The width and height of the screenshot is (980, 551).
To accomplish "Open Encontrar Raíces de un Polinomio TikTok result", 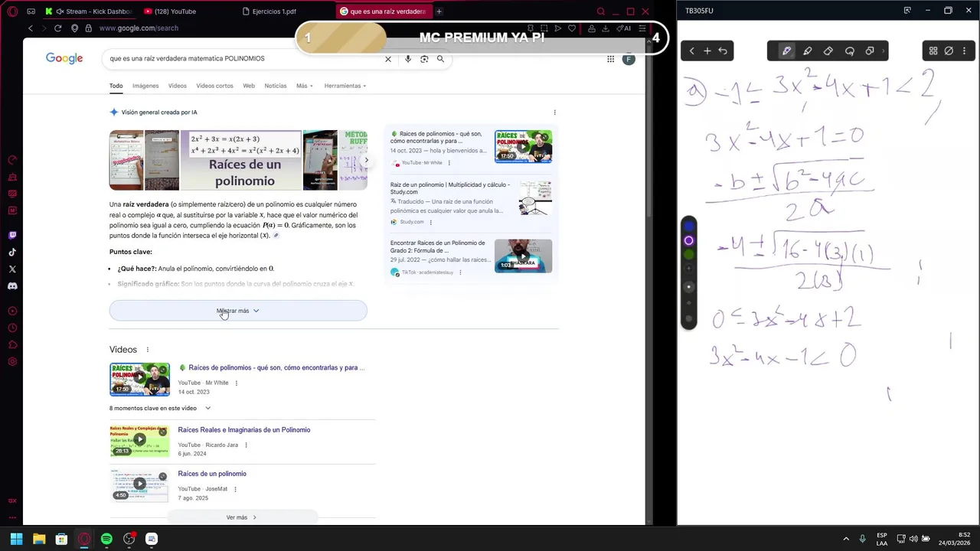I will click(437, 246).
